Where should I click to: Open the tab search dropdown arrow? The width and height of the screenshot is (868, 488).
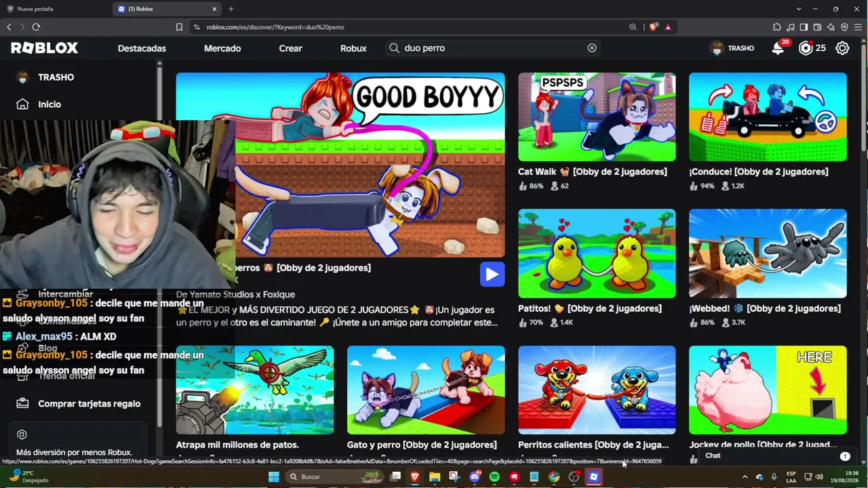pyautogui.click(x=798, y=9)
